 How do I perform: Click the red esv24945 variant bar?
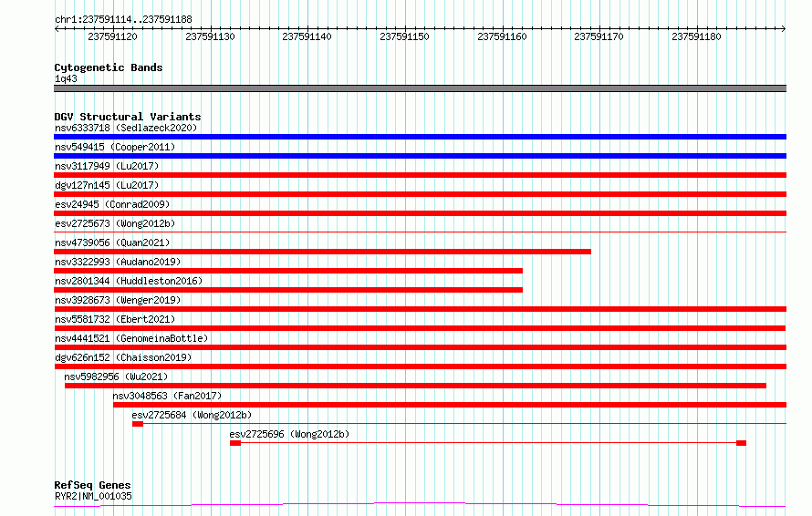pyautogui.click(x=420, y=213)
